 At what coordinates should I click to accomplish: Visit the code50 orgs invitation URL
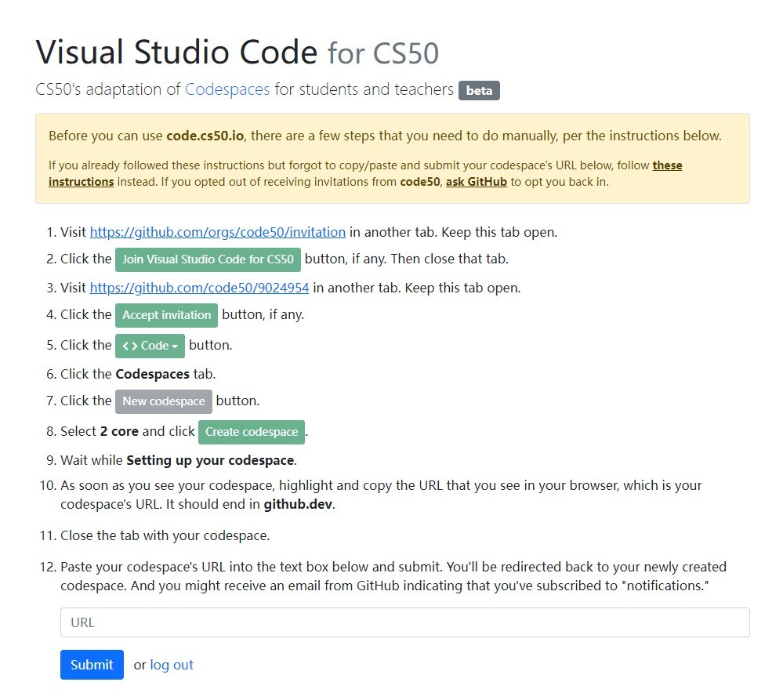[218, 232]
